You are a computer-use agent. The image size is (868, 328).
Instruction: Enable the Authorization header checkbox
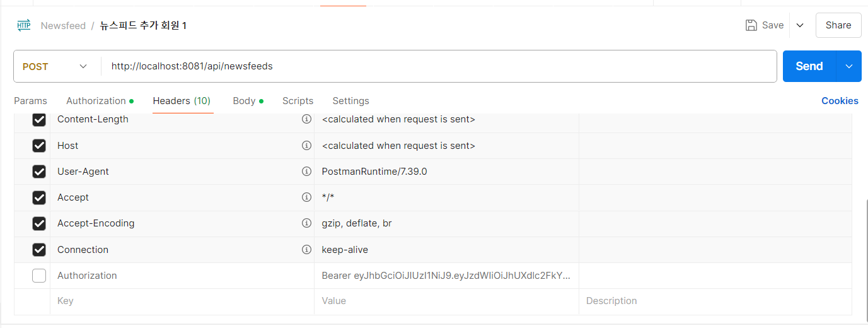[39, 276]
